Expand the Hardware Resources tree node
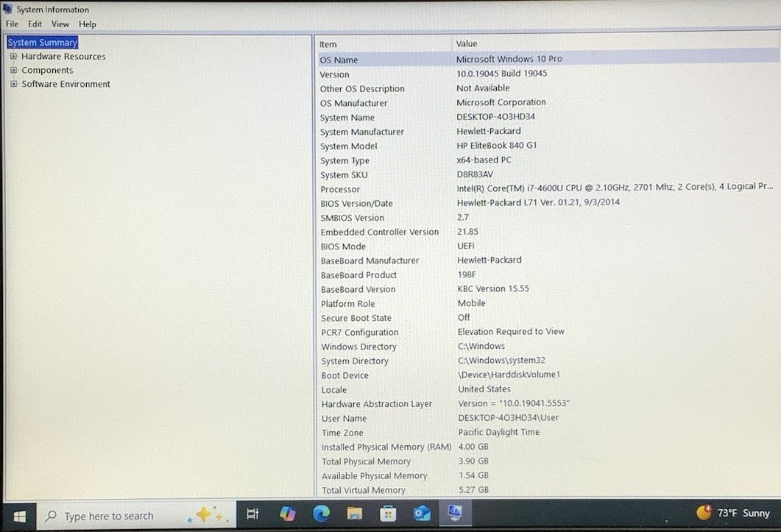The width and height of the screenshot is (781, 532). (x=13, y=57)
